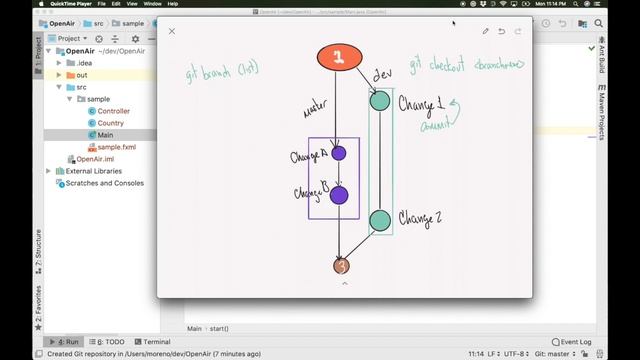This screenshot has height=360, width=640.
Task: Hide the Project panel with minus icon
Action: point(151,39)
